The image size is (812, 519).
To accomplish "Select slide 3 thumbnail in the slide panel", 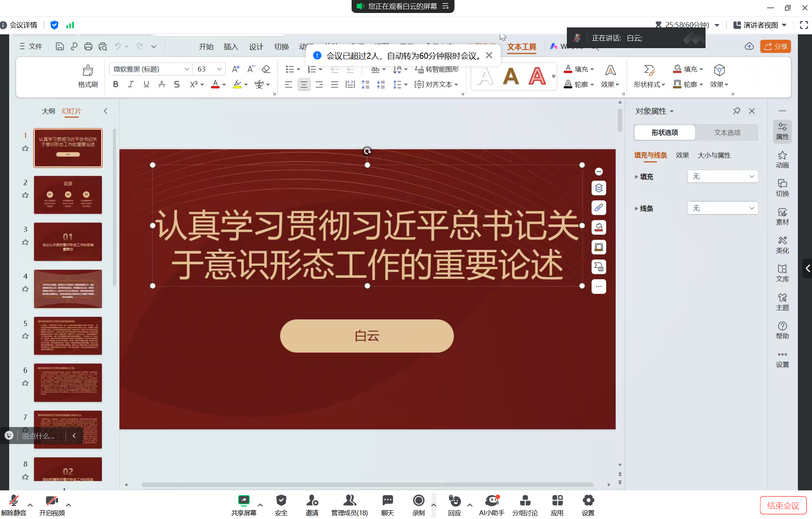I will tap(68, 242).
